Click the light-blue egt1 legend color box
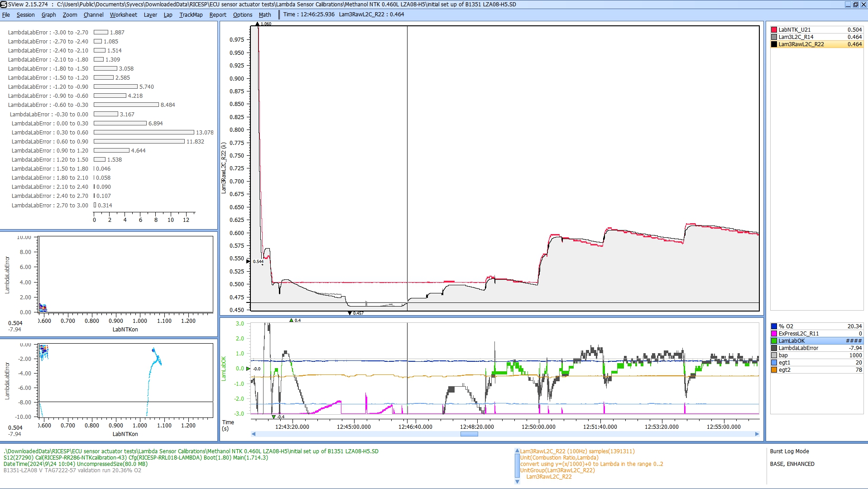868x489 pixels. [x=774, y=363]
